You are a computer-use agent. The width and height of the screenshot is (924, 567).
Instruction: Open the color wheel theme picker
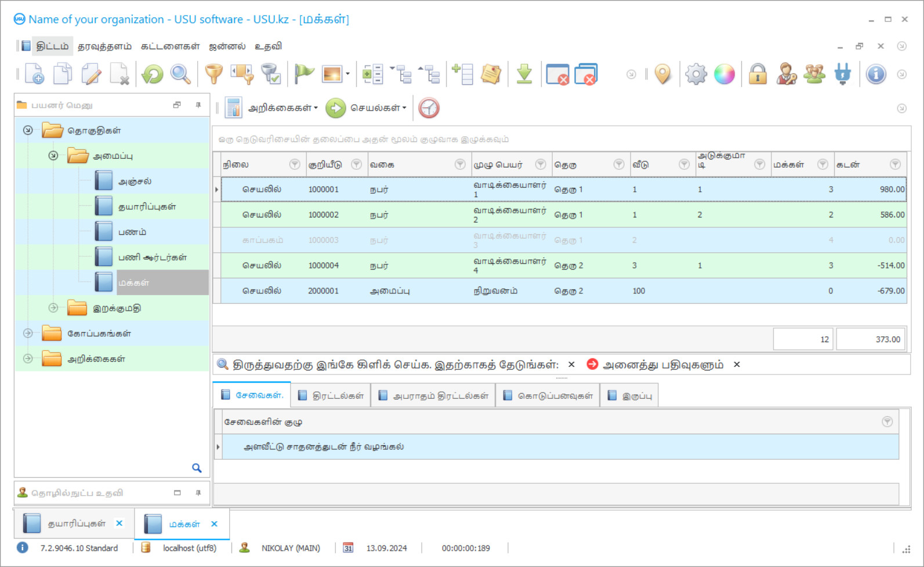click(x=724, y=74)
